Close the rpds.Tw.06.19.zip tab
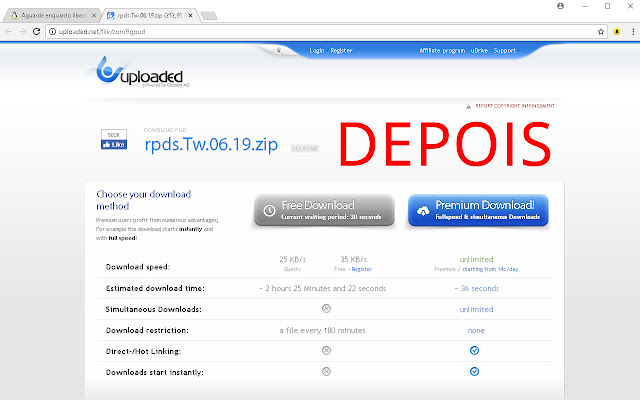Image resolution: width=640 pixels, height=400 pixels. pyautogui.click(x=190, y=16)
